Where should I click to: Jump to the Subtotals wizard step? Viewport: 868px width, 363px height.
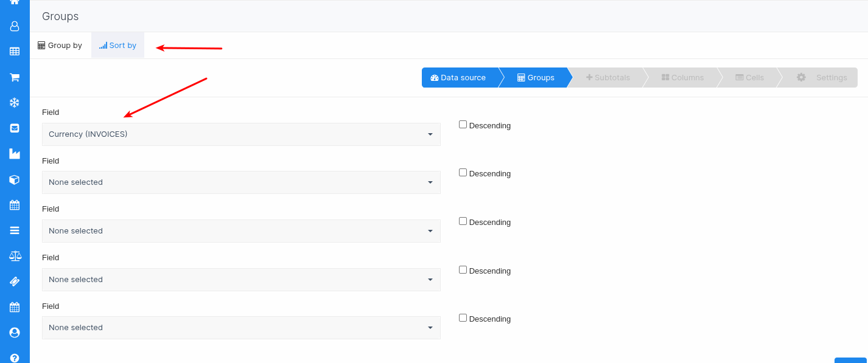coord(607,78)
